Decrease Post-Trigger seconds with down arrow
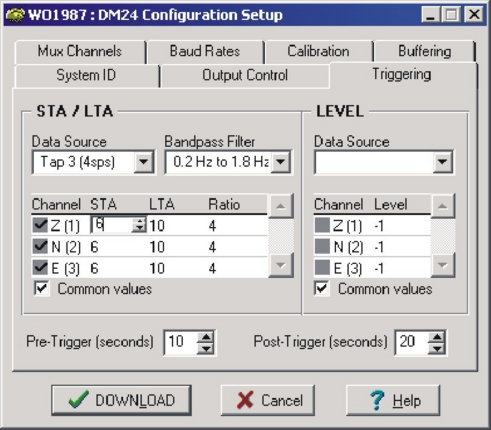Screen dimensions: 491x430 point(437,348)
